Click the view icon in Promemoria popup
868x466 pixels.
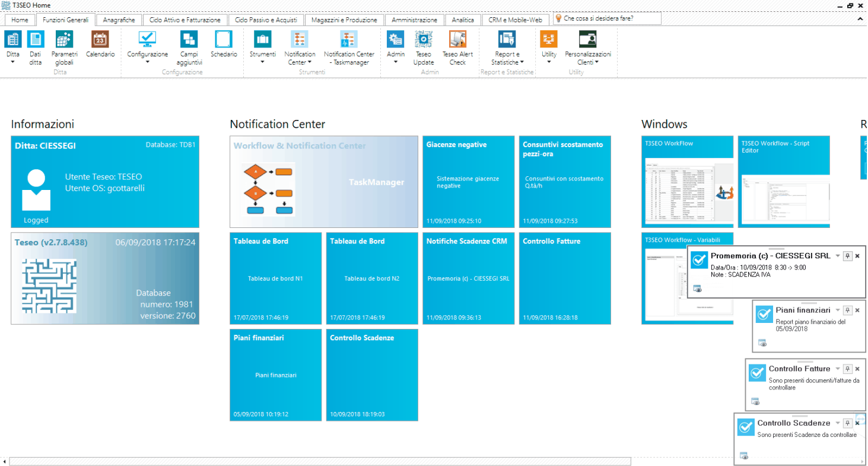click(697, 289)
